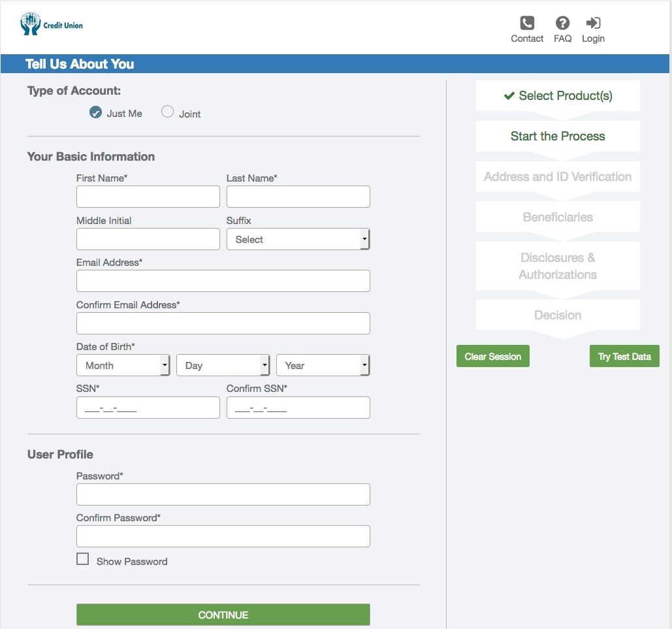Open the birth Day dropdown
Screen dimensions: 672x629
point(223,366)
